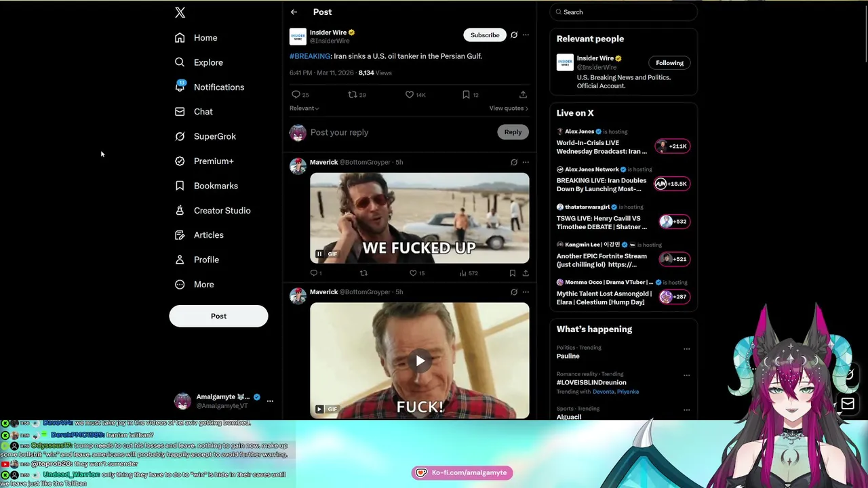Click the More circle icon in sidebar
The height and width of the screenshot is (488, 868).
click(180, 285)
